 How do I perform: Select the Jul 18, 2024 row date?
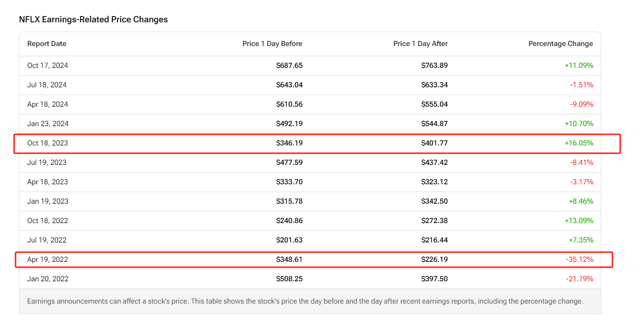point(47,85)
